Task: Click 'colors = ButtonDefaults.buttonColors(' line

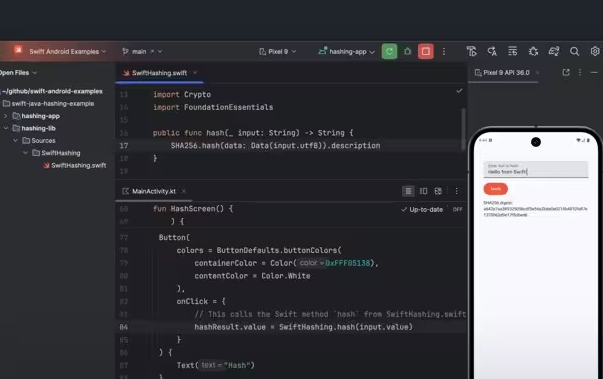Action: [259, 250]
